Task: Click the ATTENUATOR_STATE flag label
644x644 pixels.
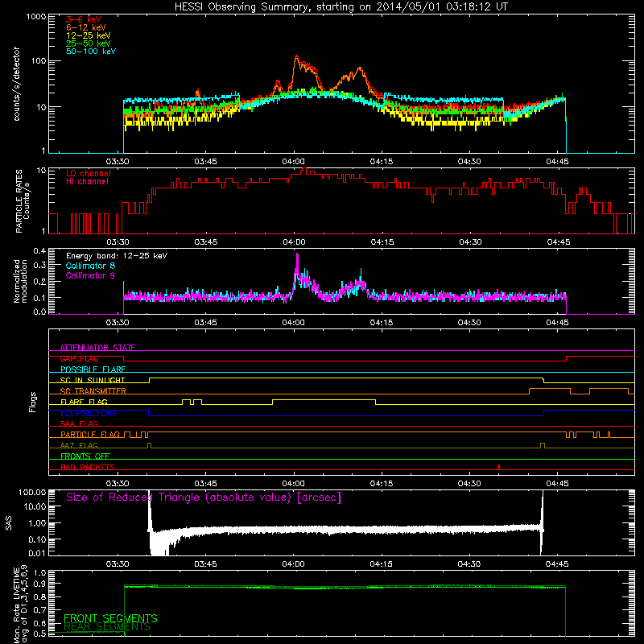Action: coord(97,348)
